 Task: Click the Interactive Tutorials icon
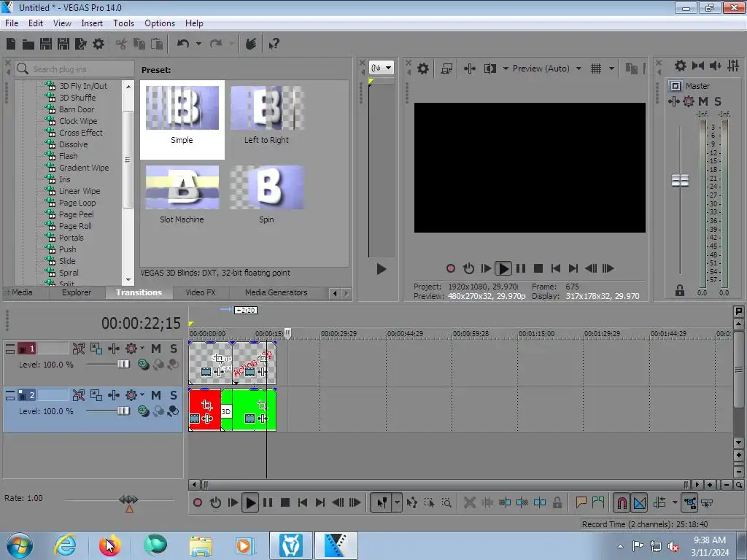click(x=251, y=44)
